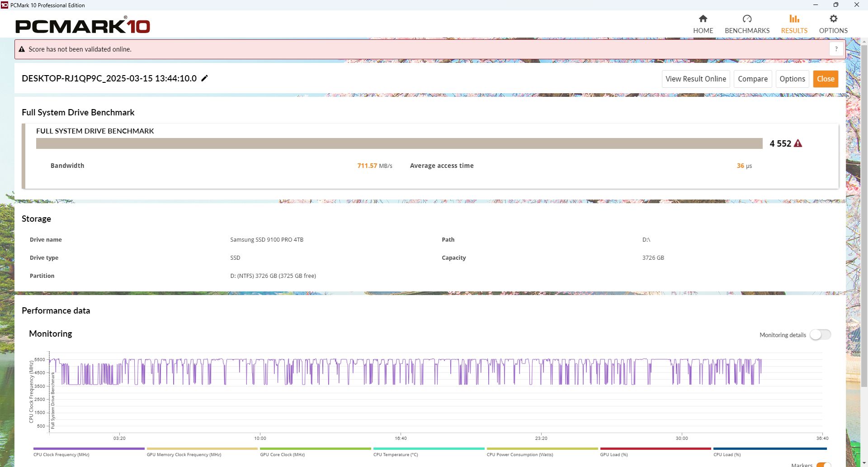Toggle CPU Load (%) legend series

[x=770, y=452]
